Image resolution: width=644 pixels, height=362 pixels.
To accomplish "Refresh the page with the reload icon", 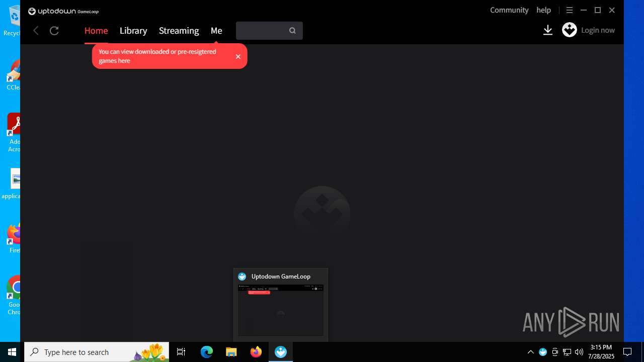I will [x=54, y=31].
